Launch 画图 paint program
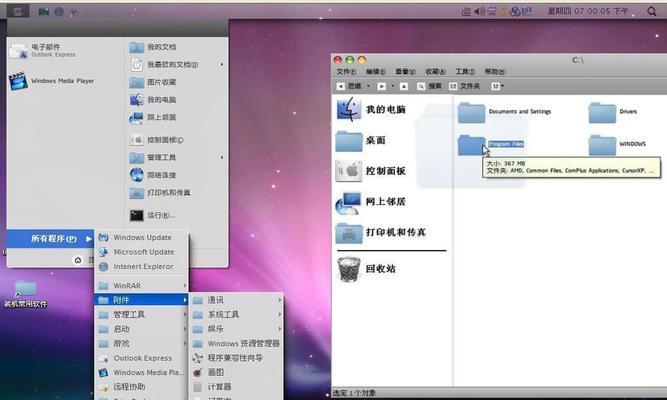Viewport: 667px width, 400px height. (x=237, y=372)
